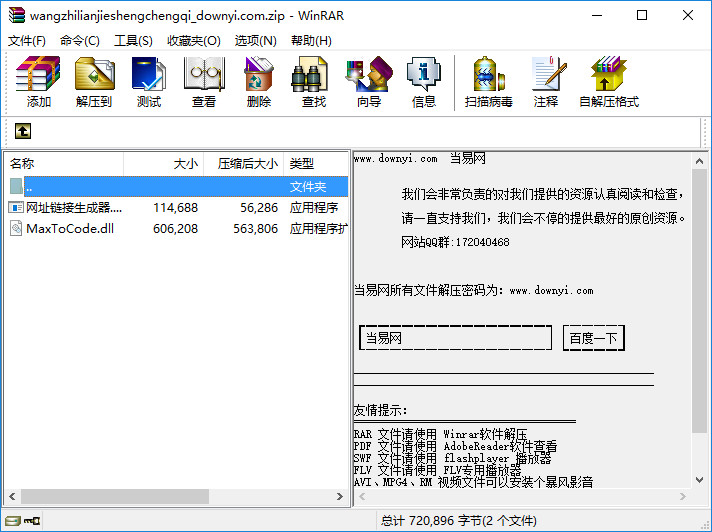Run virus scan (扫描病毒) icon

pyautogui.click(x=489, y=82)
